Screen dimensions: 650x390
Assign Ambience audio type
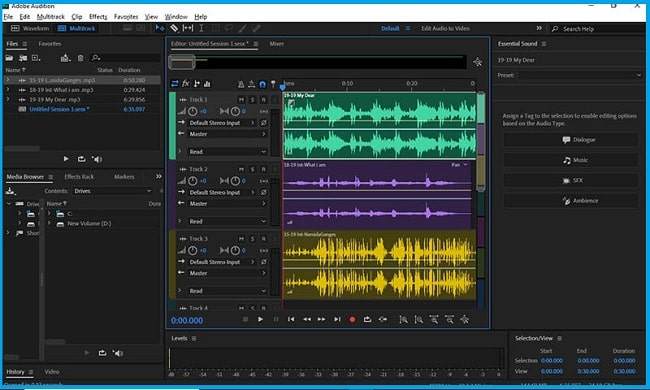point(571,201)
